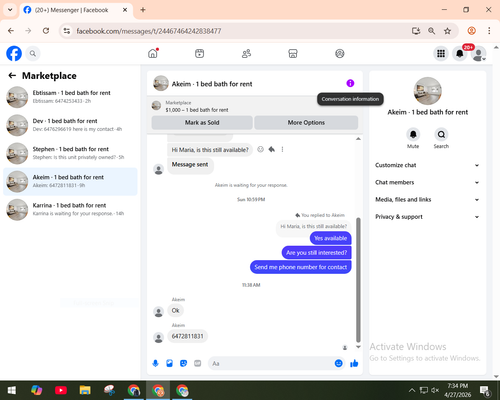Click the 'Send me phone number for contact' bubble

[x=301, y=267]
